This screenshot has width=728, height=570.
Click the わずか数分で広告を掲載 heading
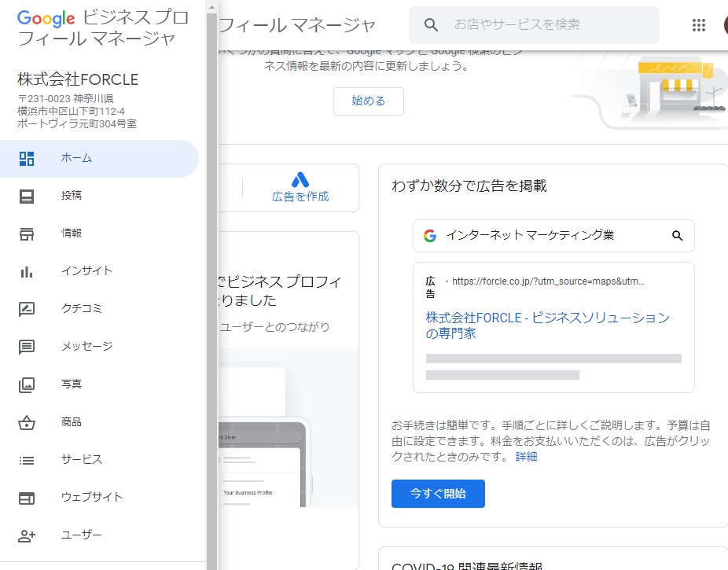pos(469,186)
